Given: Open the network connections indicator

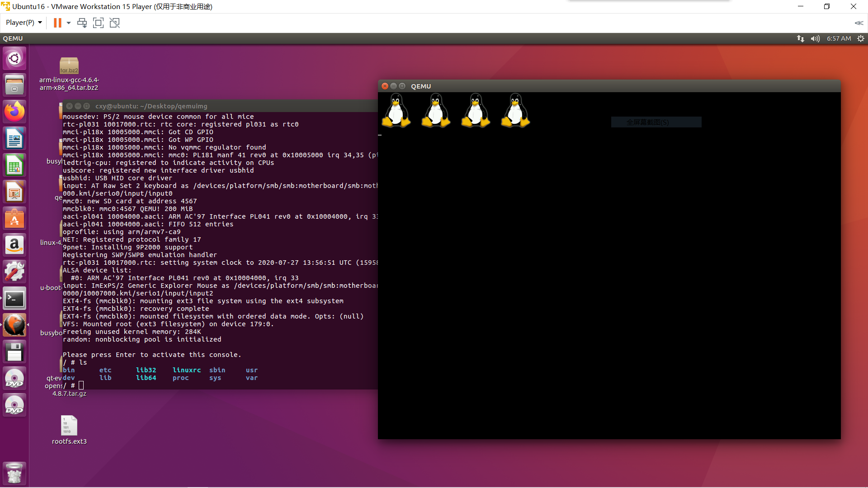Looking at the screenshot, I should (x=800, y=38).
